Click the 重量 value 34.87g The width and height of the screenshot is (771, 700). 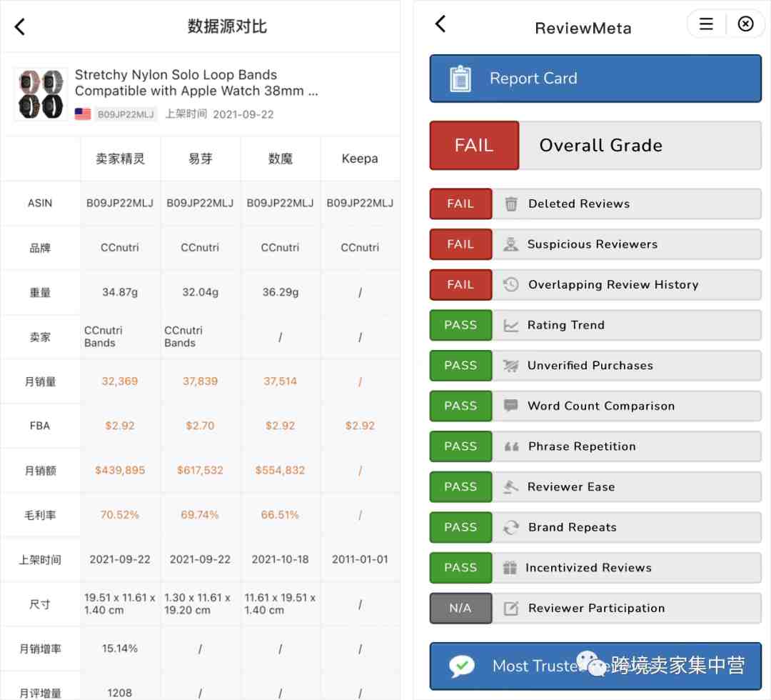(120, 292)
